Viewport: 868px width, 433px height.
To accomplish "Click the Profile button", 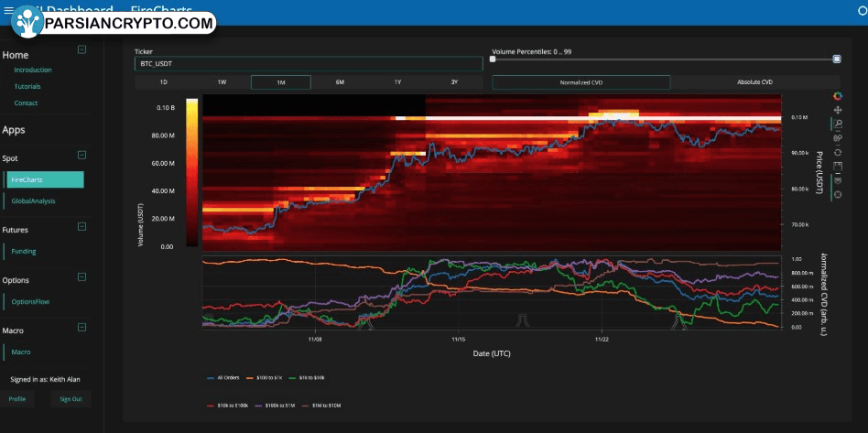I will (x=17, y=399).
